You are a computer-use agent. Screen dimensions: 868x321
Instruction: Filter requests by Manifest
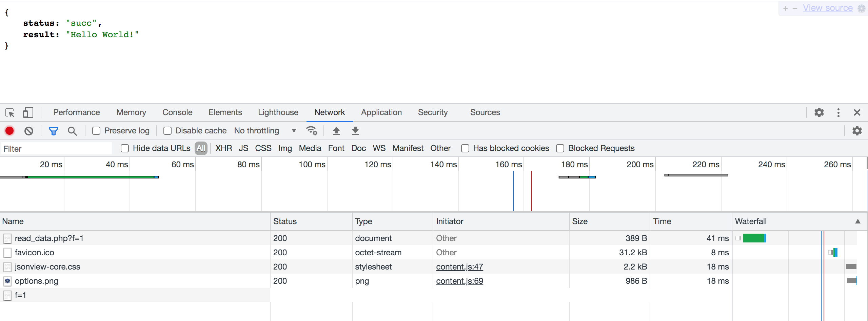[408, 148]
